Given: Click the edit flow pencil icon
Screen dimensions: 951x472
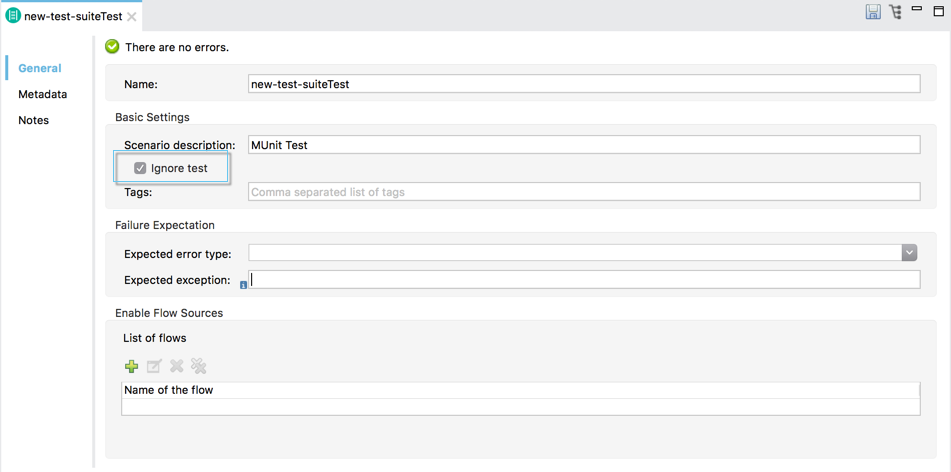Looking at the screenshot, I should click(x=154, y=367).
